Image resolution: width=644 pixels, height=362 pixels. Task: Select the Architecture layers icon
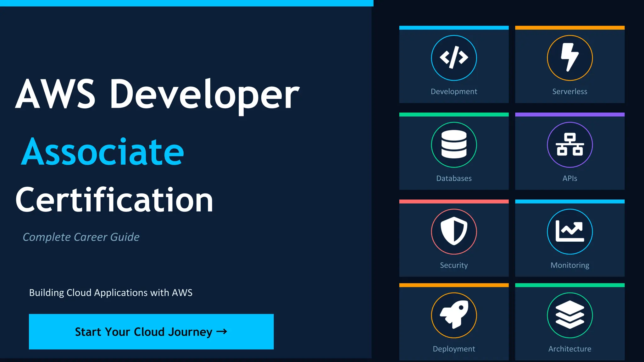[x=569, y=315]
